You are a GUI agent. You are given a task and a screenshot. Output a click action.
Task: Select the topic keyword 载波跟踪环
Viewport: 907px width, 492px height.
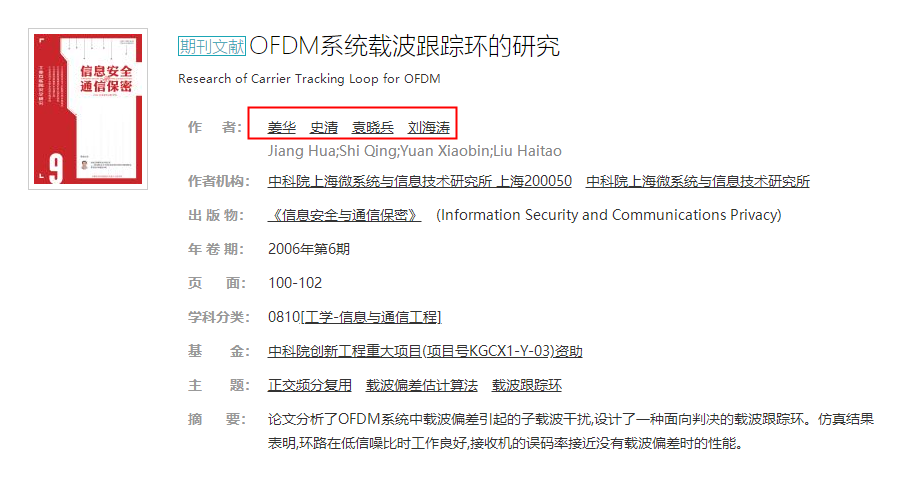(x=527, y=385)
